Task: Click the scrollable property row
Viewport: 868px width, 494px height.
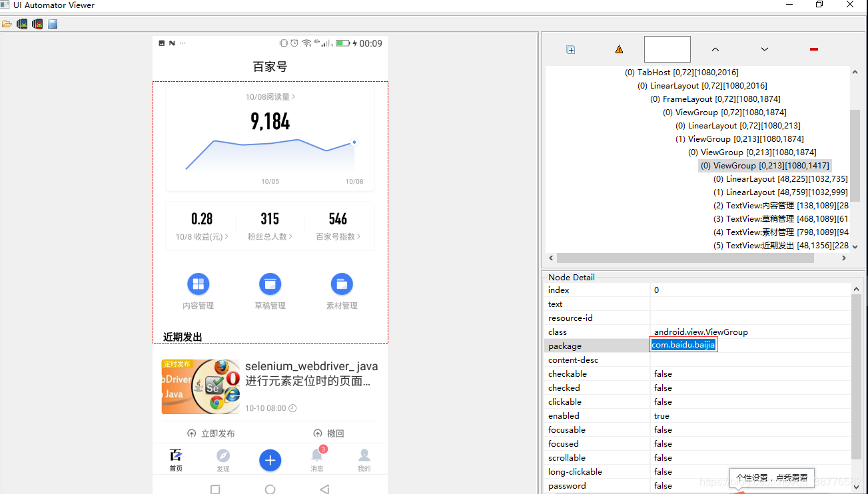Action: tap(697, 457)
